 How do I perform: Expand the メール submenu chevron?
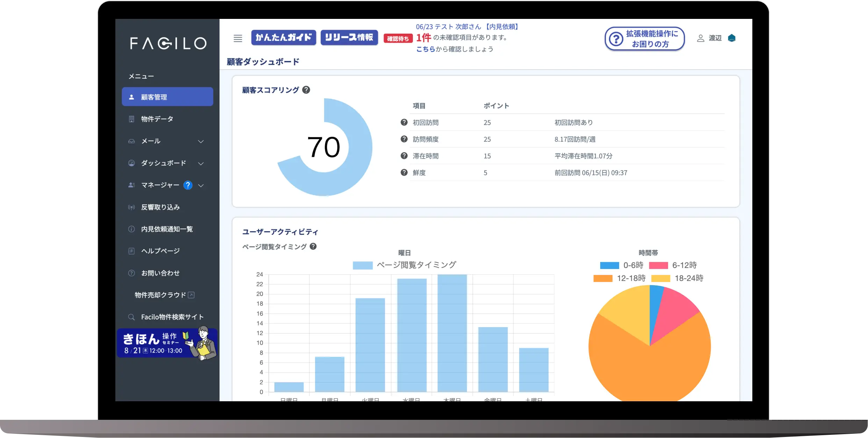pyautogui.click(x=201, y=141)
